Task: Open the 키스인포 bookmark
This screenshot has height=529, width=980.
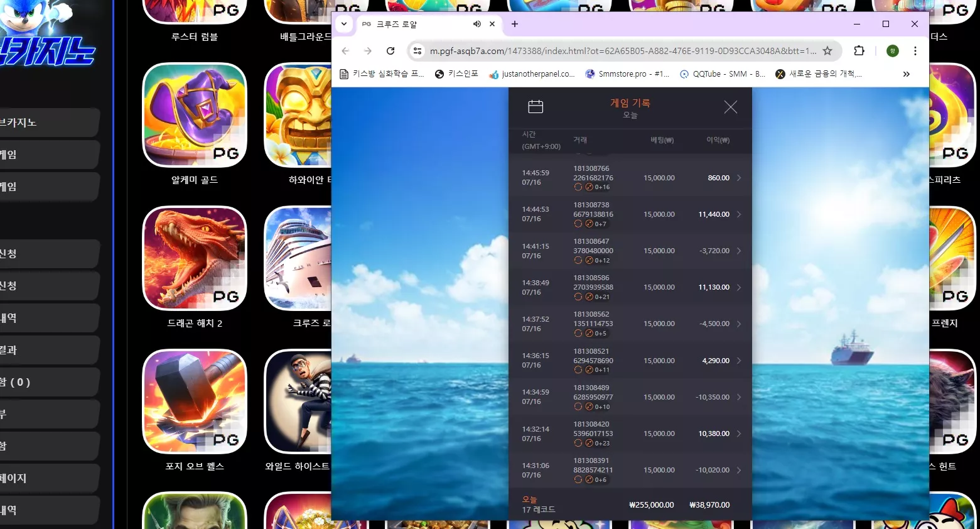Action: tap(456, 74)
